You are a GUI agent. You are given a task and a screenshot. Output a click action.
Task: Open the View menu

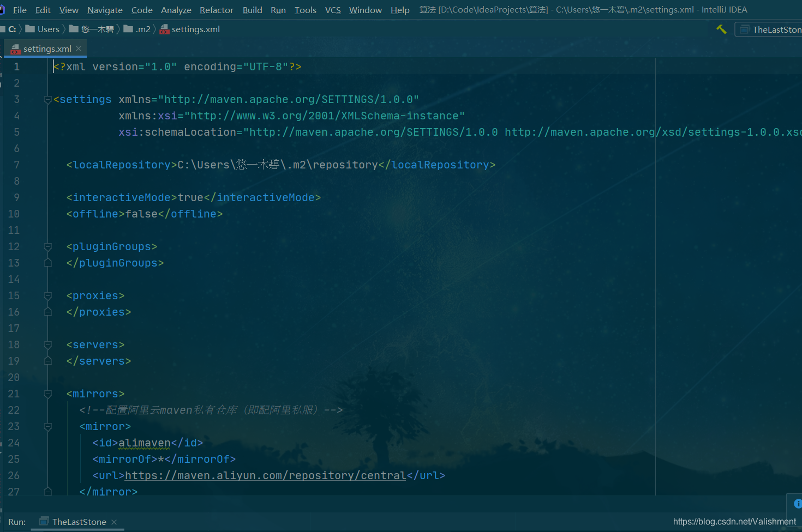tap(69, 10)
